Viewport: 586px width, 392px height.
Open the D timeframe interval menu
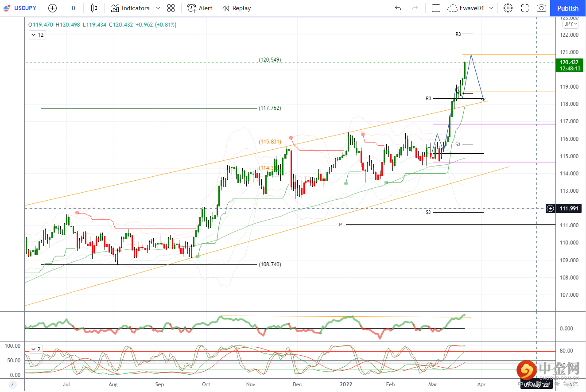pos(73,8)
